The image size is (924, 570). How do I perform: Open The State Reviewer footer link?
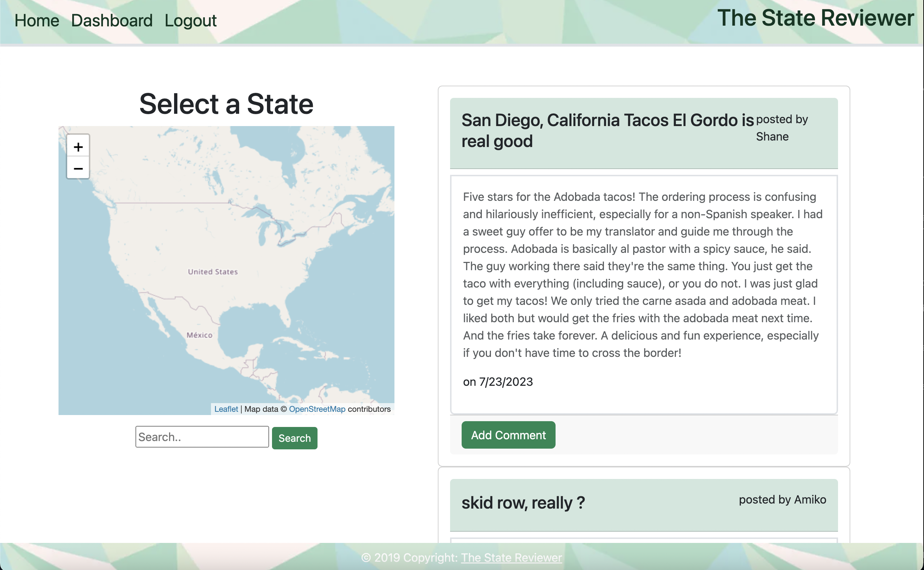[511, 558]
